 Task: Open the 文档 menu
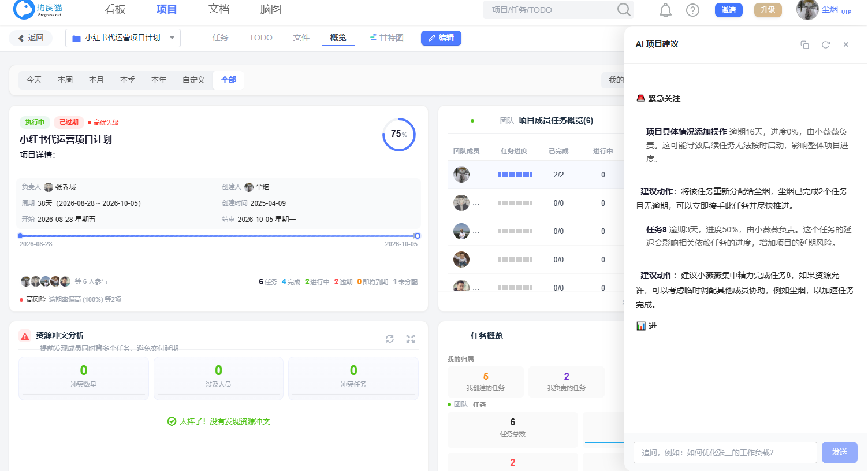[219, 10]
